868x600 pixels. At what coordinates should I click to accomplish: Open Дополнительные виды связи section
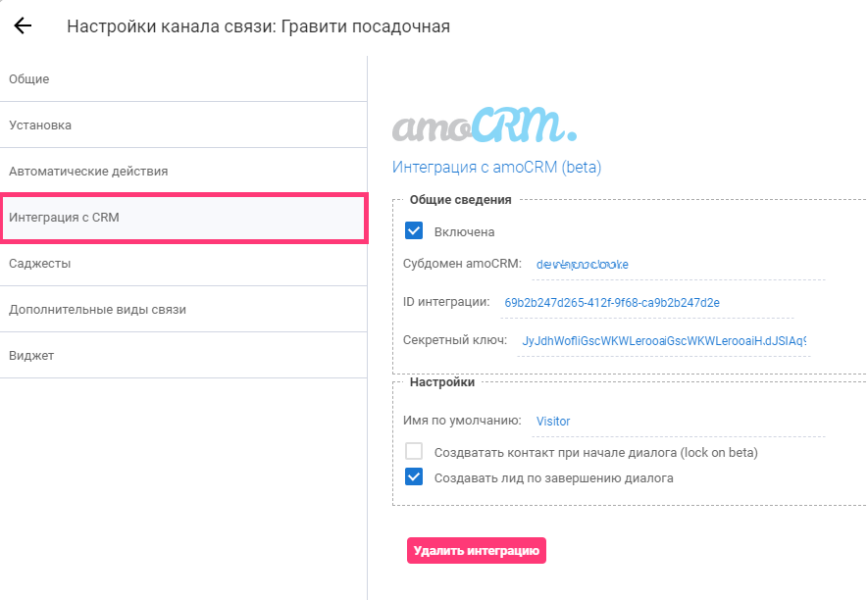click(97, 309)
